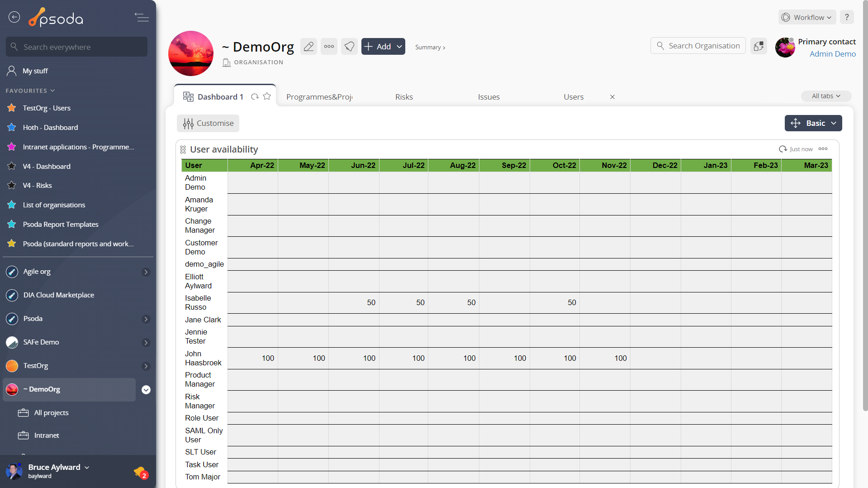Select the Dashboard 1 tab
Screen dimensions: 868x488
tap(220, 97)
